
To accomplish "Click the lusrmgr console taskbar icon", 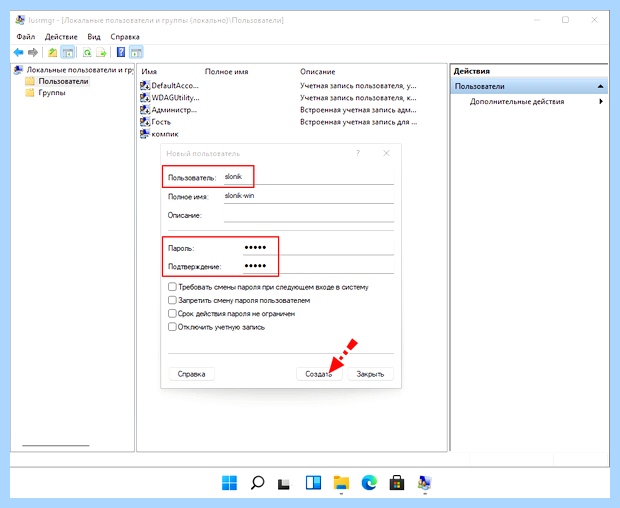I will [x=425, y=483].
